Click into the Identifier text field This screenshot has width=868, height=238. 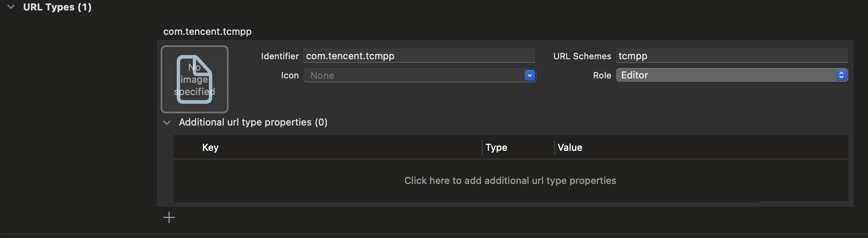pos(419,56)
